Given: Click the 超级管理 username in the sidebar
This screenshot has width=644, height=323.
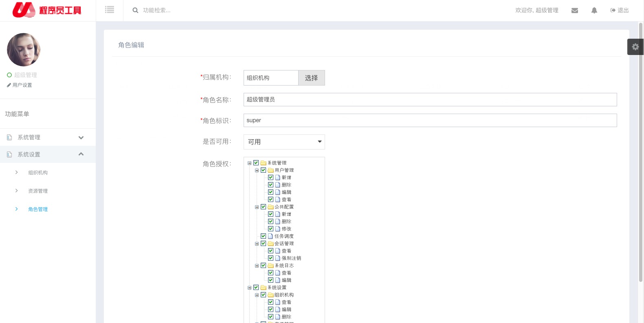Looking at the screenshot, I should point(26,75).
